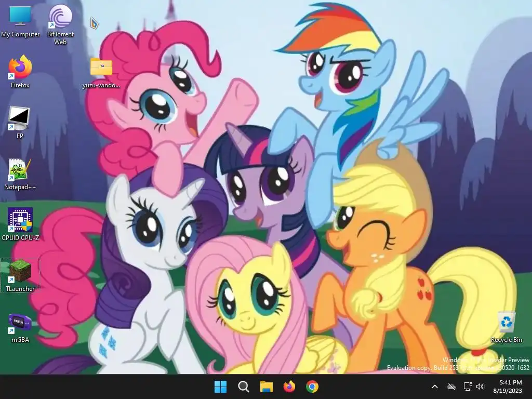This screenshot has height=399, width=532.
Task: Launch Firefox from the taskbar
Action: (289, 387)
